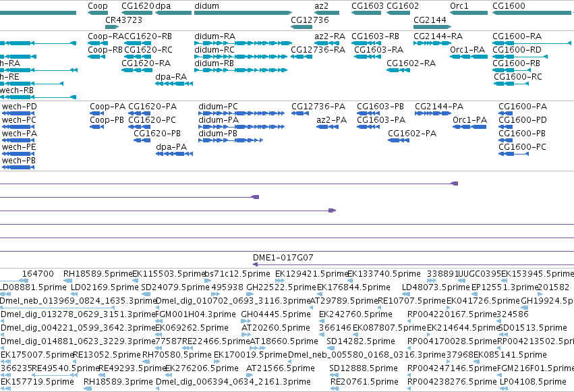Select the Orc1 gene bar
Screen dimensions: 574x392
point(469,13)
